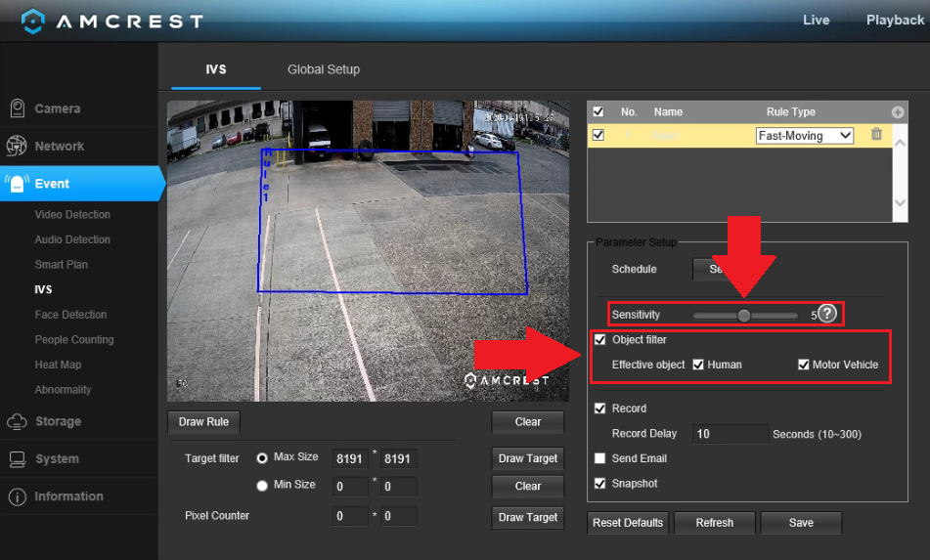Click the System monitor icon
This screenshot has width=930, height=560.
pos(18,459)
